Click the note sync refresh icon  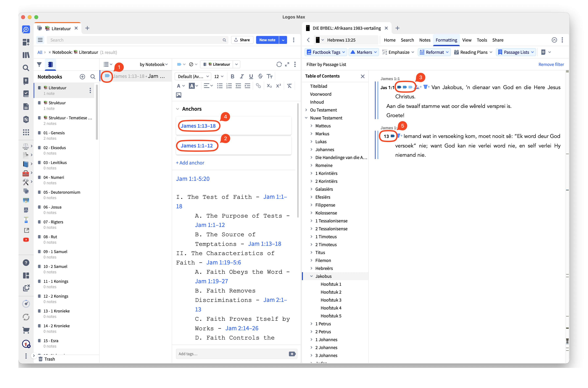(279, 64)
